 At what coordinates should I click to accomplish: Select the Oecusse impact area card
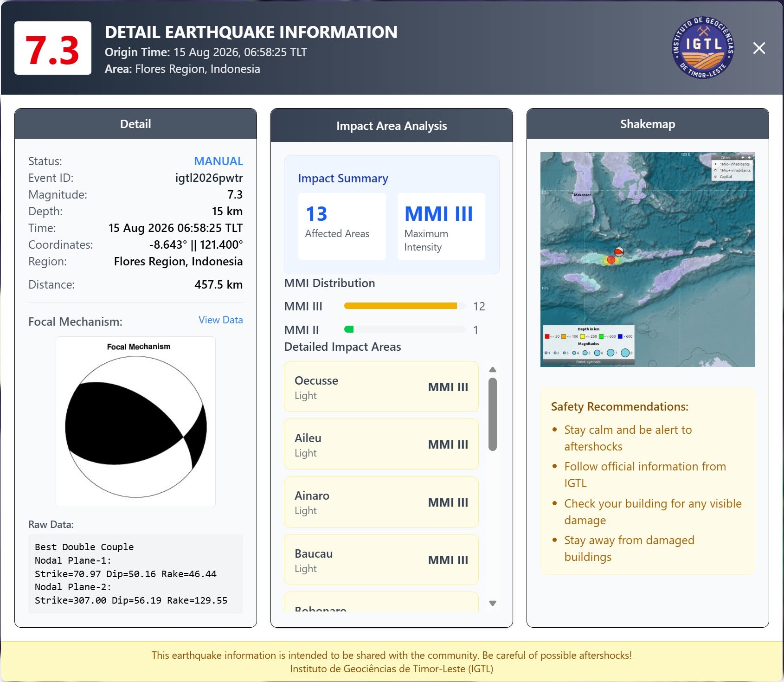tap(381, 386)
